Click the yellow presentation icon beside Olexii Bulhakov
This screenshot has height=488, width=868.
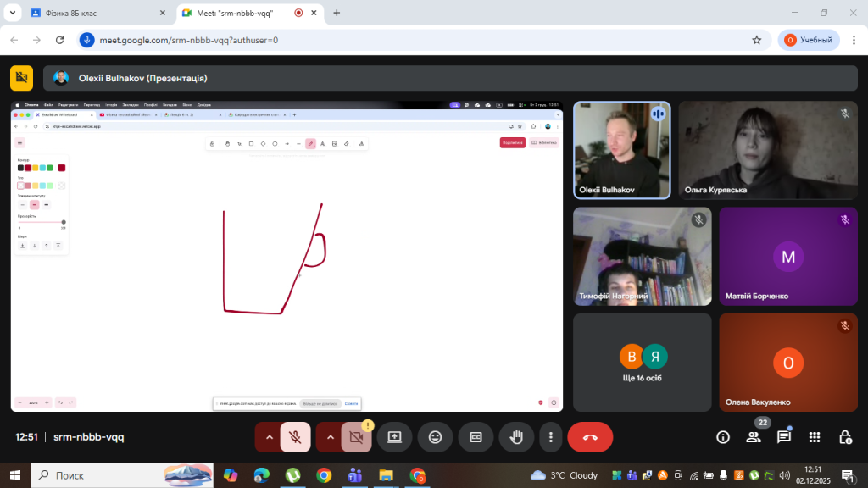21,78
